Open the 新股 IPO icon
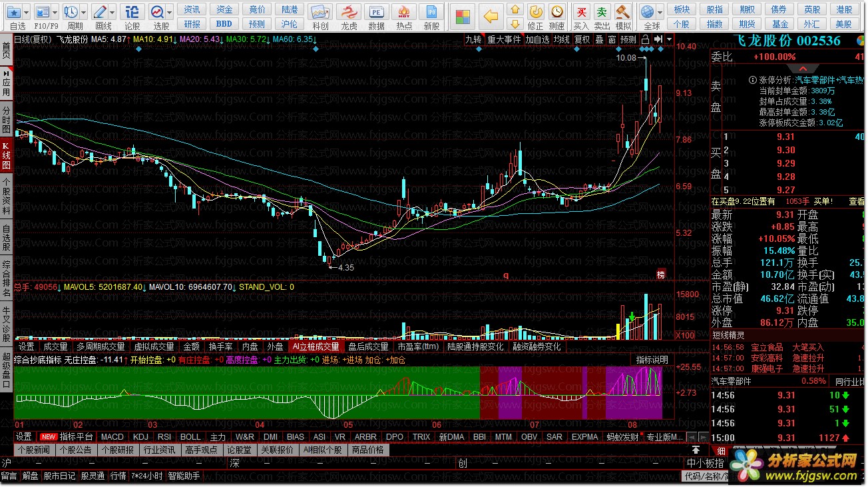The width and height of the screenshot is (868, 487). (x=432, y=13)
